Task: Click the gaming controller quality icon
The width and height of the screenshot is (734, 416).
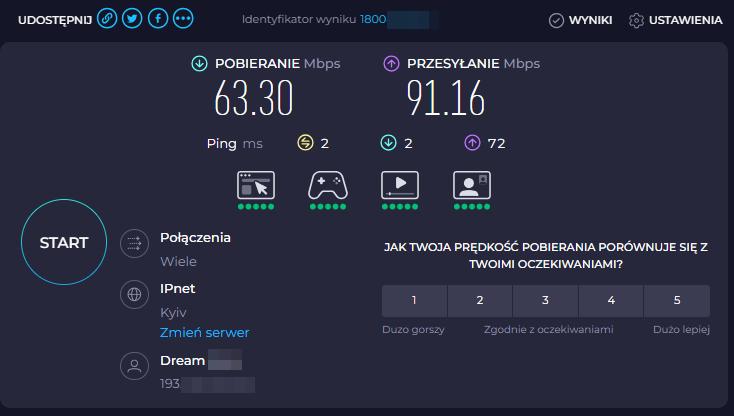Action: (x=327, y=185)
